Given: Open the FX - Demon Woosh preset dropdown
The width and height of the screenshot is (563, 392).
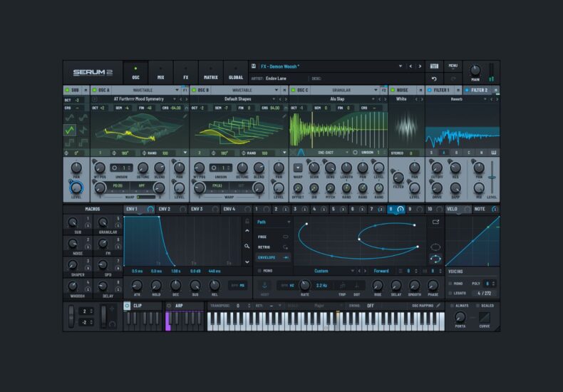Looking at the screenshot, I should click(x=401, y=66).
